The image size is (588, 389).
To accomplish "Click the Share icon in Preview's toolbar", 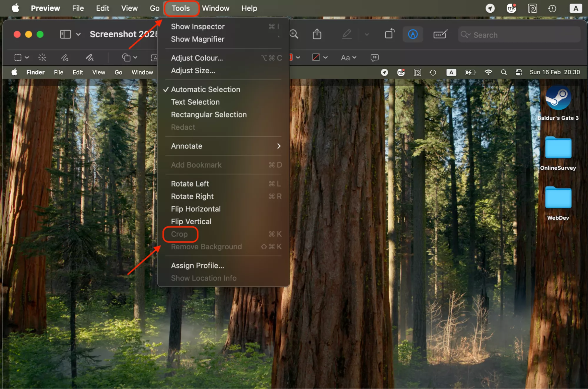I will tap(317, 34).
